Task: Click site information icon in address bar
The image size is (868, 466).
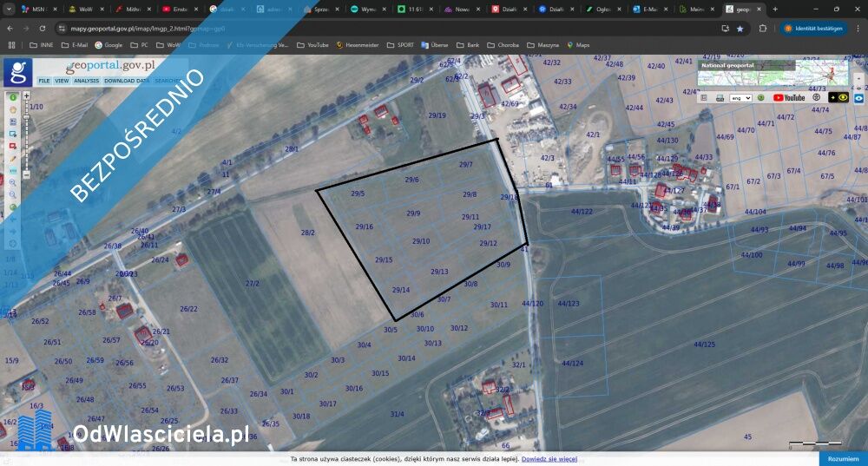Action: [x=62, y=29]
